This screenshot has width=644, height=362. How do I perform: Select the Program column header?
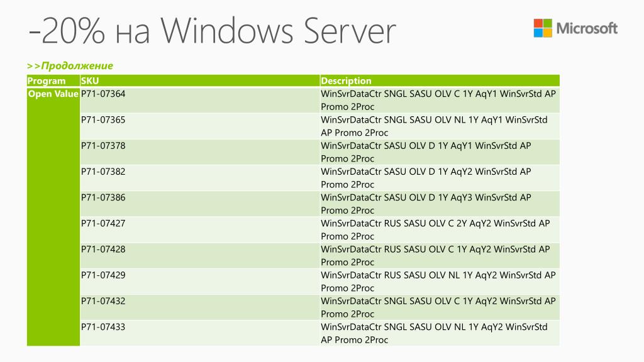click(x=53, y=81)
